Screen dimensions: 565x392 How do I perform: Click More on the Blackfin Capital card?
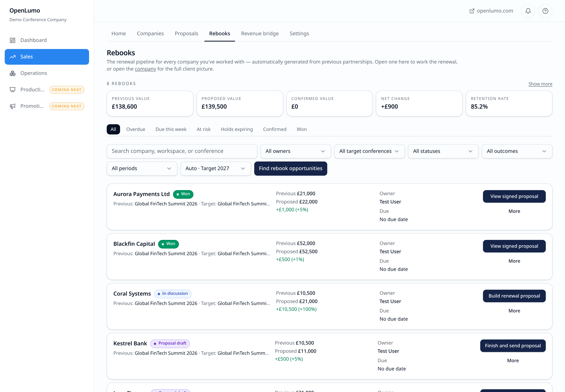[514, 261]
